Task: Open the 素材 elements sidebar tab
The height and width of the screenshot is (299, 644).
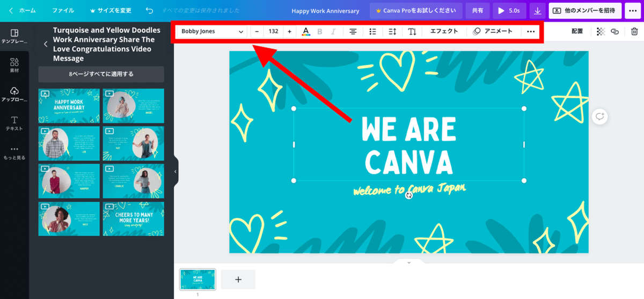Action: [14, 65]
